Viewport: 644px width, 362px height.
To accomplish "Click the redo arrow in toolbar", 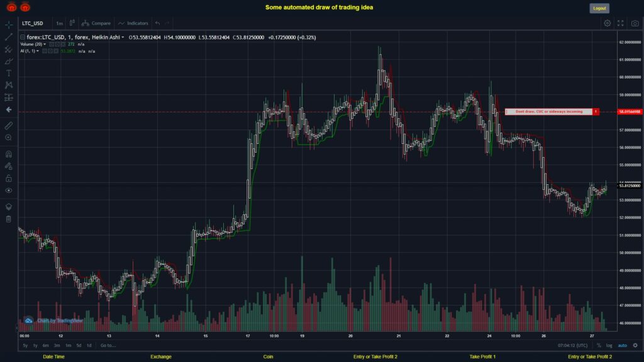I will (x=167, y=23).
